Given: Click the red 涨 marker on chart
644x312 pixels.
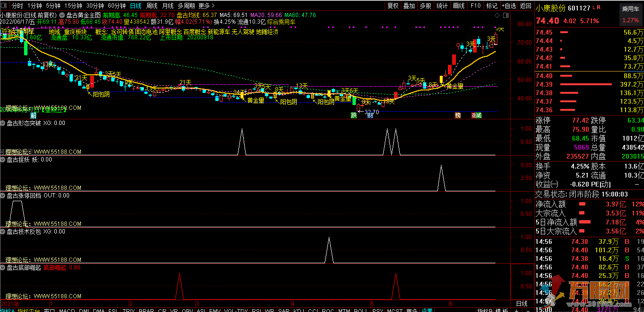Looking at the screenshot, I should tap(474, 116).
